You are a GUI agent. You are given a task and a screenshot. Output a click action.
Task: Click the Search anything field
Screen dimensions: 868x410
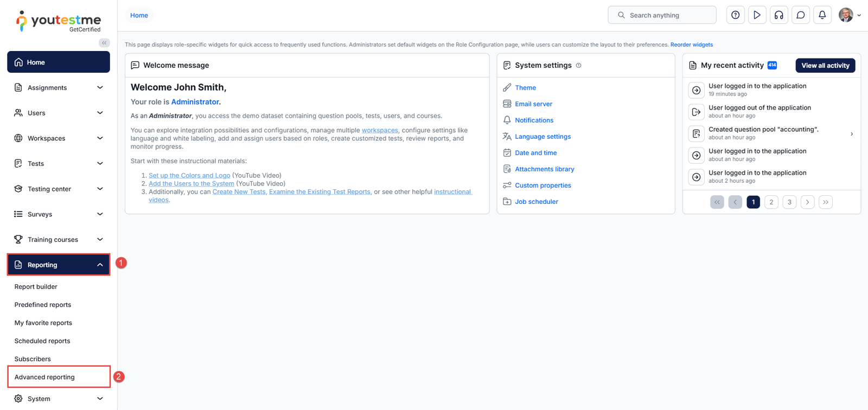pyautogui.click(x=662, y=15)
